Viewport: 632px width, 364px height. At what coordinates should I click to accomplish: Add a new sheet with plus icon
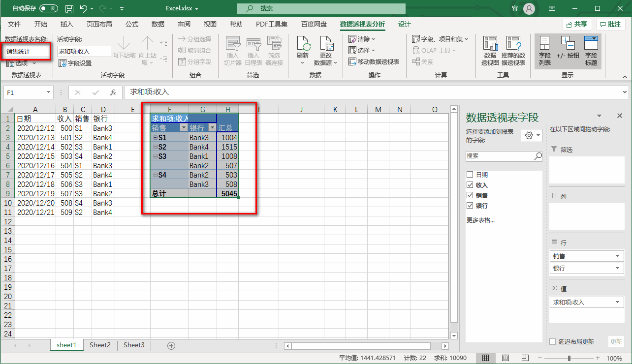(x=171, y=346)
